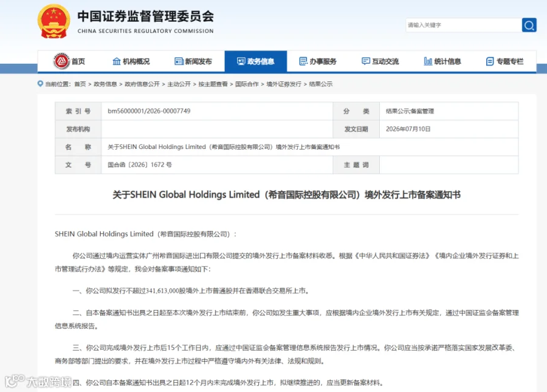Click the bold centered SHEIN notice headline
Screen dimensions: 547x392
[286, 194]
